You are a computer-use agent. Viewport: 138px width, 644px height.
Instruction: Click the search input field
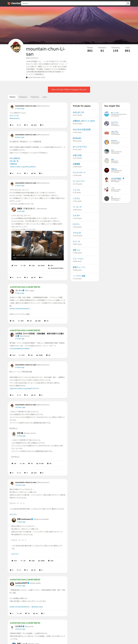coord(74,3)
